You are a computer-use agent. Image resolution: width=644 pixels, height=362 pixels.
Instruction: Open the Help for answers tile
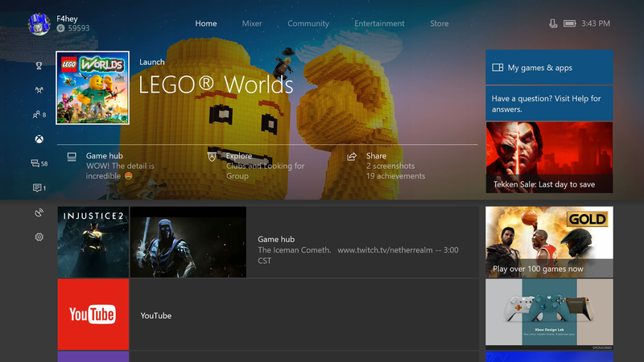click(x=549, y=104)
